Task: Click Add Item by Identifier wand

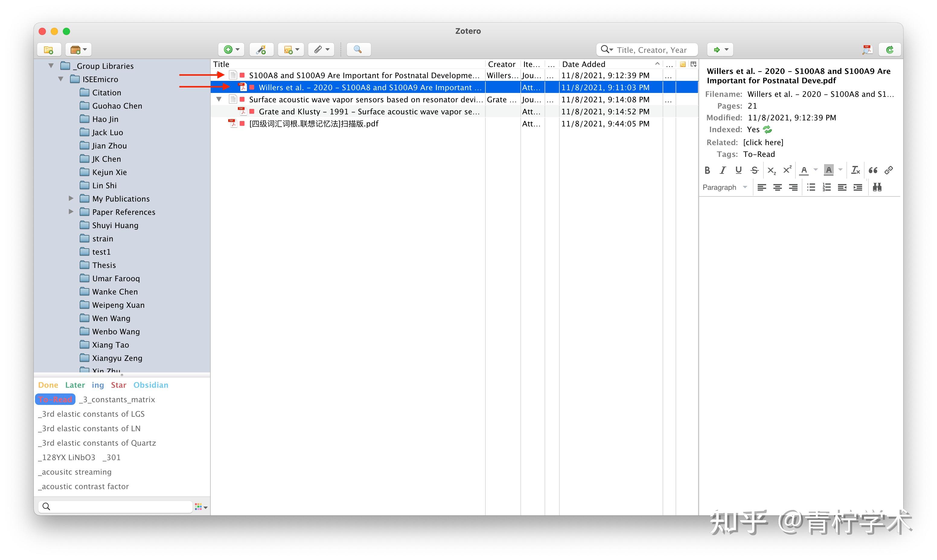Action: point(261,50)
